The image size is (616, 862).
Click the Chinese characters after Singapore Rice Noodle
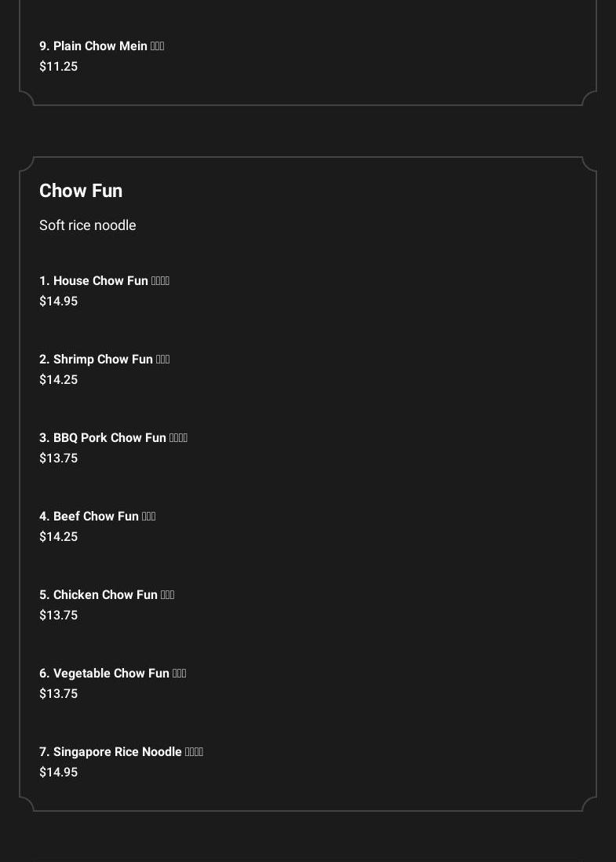point(194,752)
